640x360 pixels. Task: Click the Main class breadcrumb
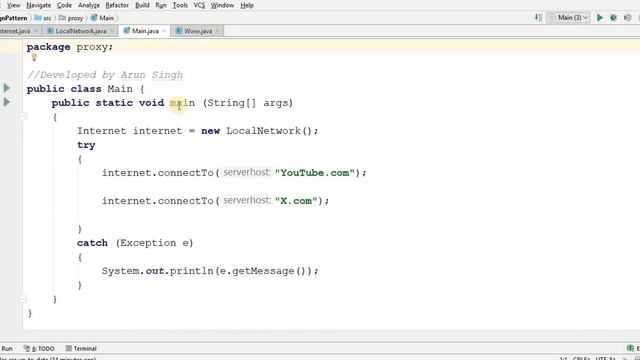102,18
